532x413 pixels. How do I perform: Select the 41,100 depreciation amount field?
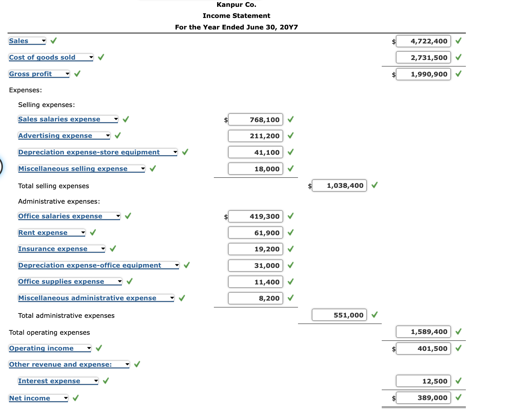coord(255,152)
